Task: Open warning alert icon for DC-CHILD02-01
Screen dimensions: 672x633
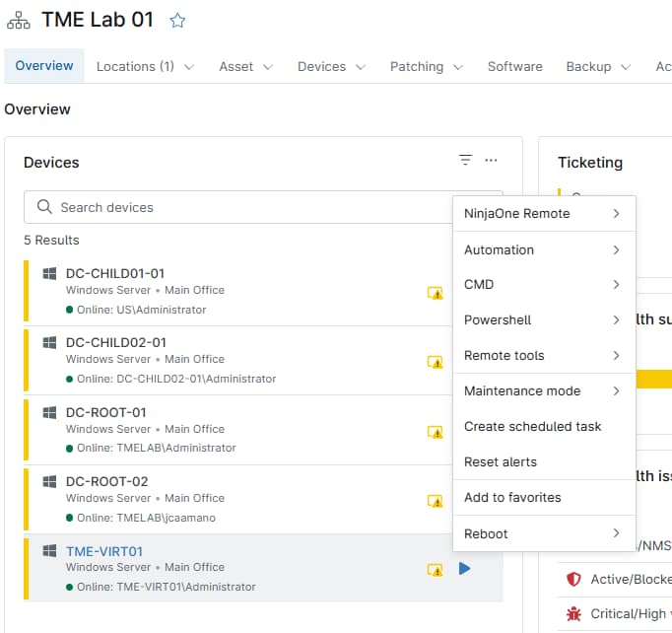Action: tap(435, 363)
